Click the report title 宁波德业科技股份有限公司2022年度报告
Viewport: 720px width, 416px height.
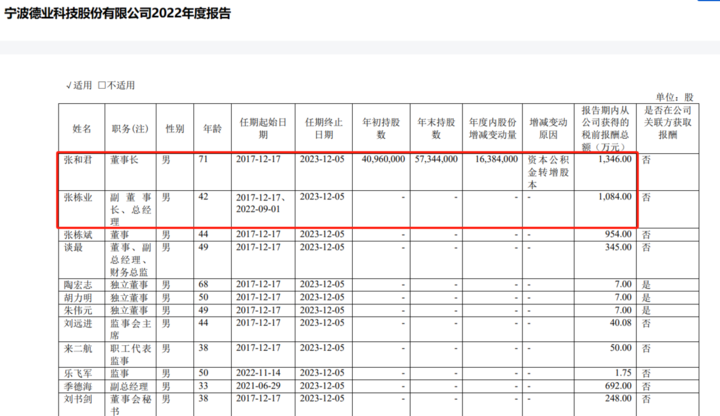point(118,13)
